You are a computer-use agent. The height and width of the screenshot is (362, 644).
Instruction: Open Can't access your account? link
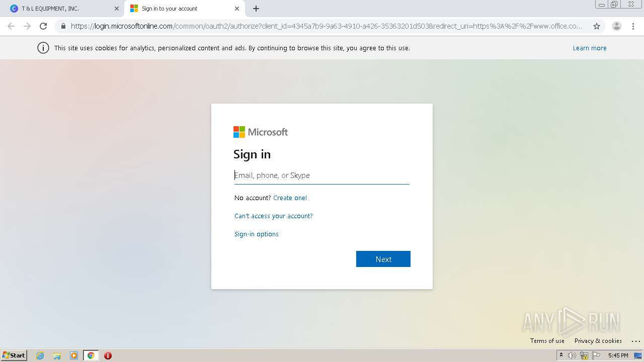274,216
